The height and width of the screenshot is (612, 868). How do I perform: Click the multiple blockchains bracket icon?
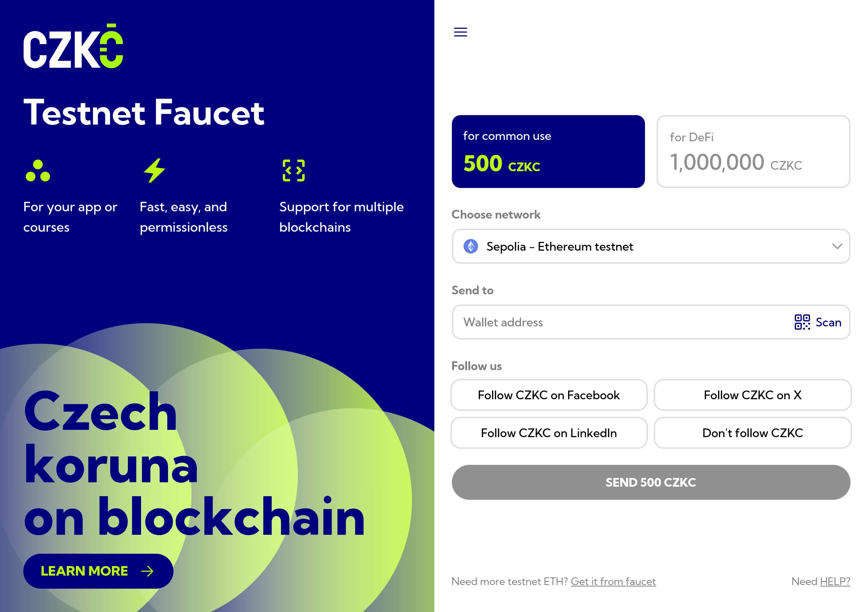tap(293, 170)
